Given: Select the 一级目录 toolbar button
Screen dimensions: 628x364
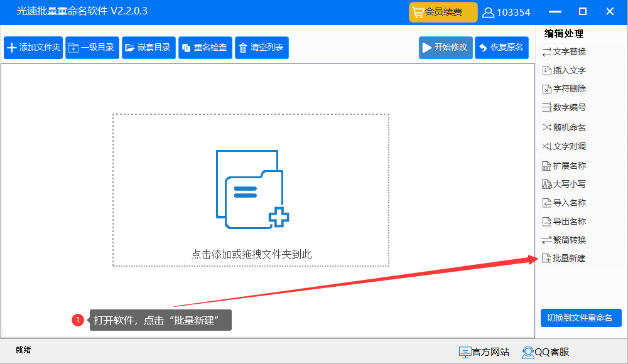Looking at the screenshot, I should [92, 48].
